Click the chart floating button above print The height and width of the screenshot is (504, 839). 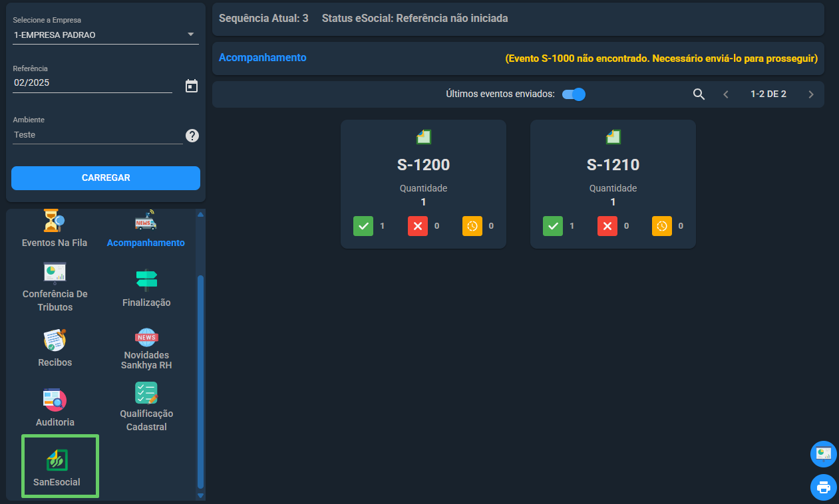click(x=824, y=454)
